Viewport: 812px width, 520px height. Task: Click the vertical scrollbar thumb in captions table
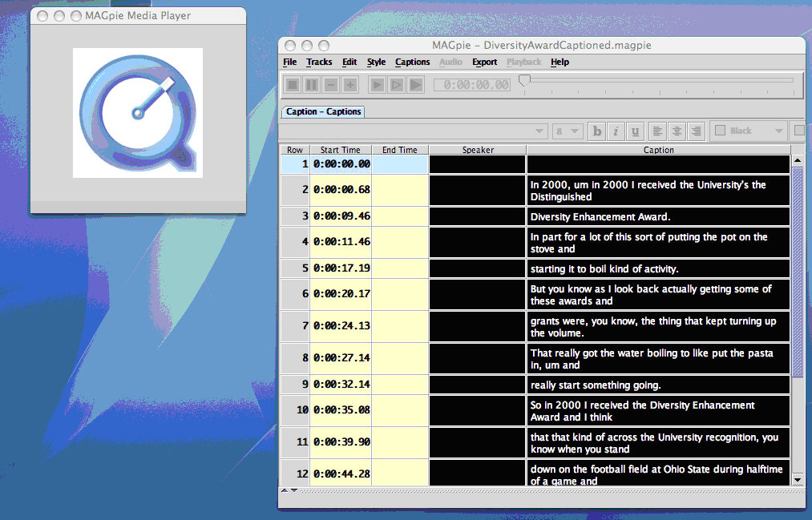[x=798, y=271]
